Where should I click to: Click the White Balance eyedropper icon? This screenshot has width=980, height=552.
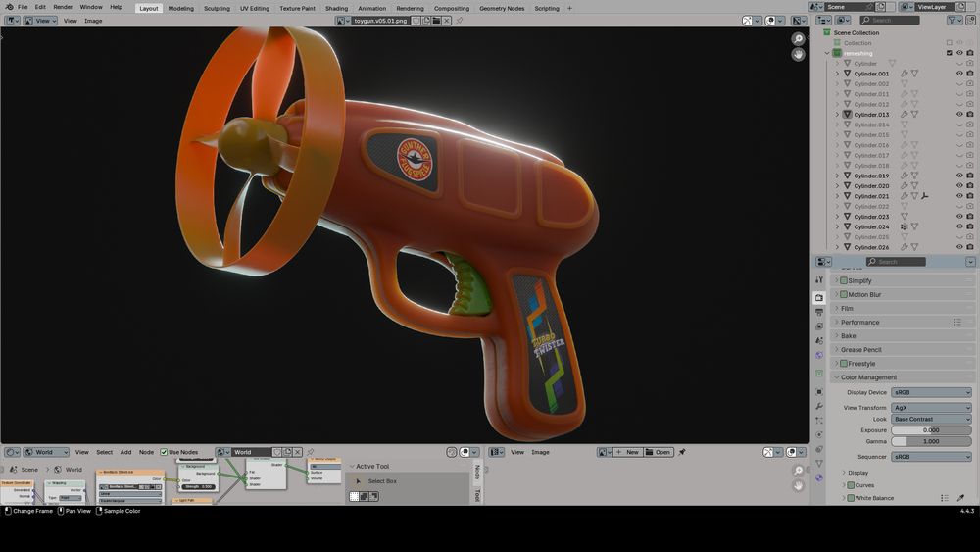click(960, 498)
